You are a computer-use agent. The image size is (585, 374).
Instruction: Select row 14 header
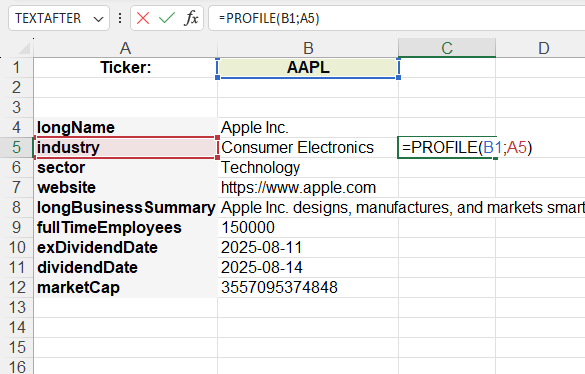click(x=16, y=327)
